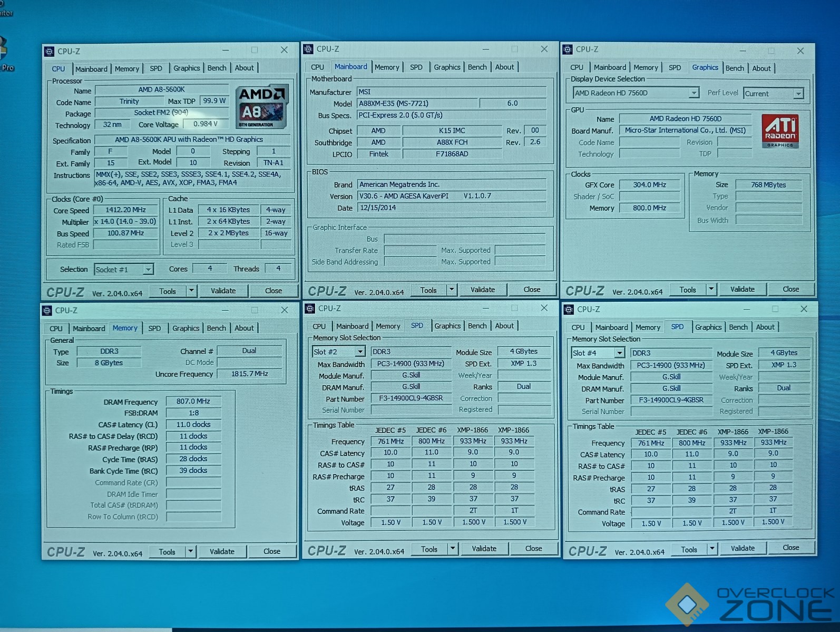840x632 pixels.
Task: Click the CPU-Z title icon in the DRAM Timings window
Action: (x=47, y=310)
